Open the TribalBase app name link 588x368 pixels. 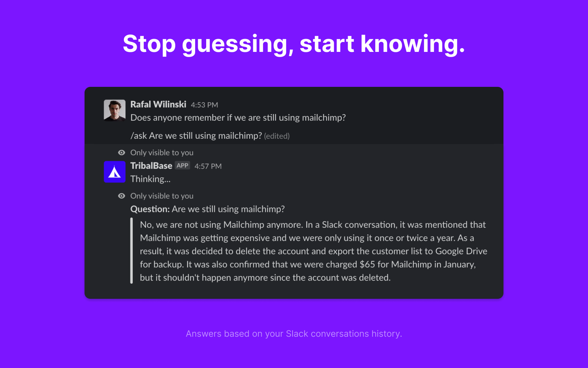pyautogui.click(x=151, y=166)
